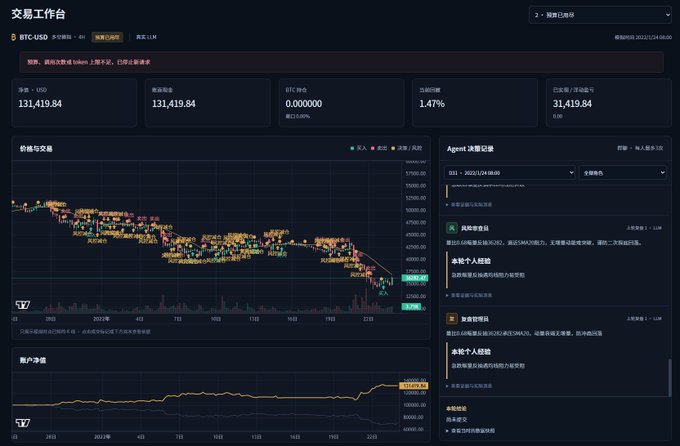Image resolution: width=680 pixels, height=446 pixels.
Task: Click 本轮个人经验 heading under 风险审查员
Action: [x=471, y=261]
